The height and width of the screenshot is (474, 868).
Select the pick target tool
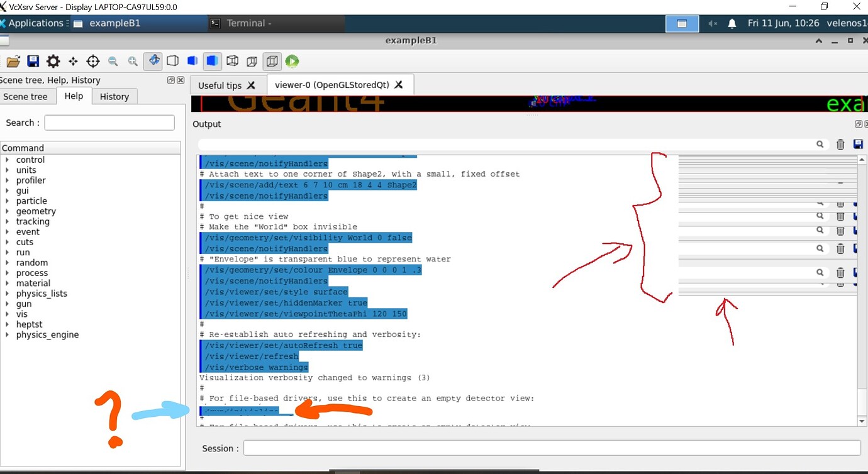(93, 61)
